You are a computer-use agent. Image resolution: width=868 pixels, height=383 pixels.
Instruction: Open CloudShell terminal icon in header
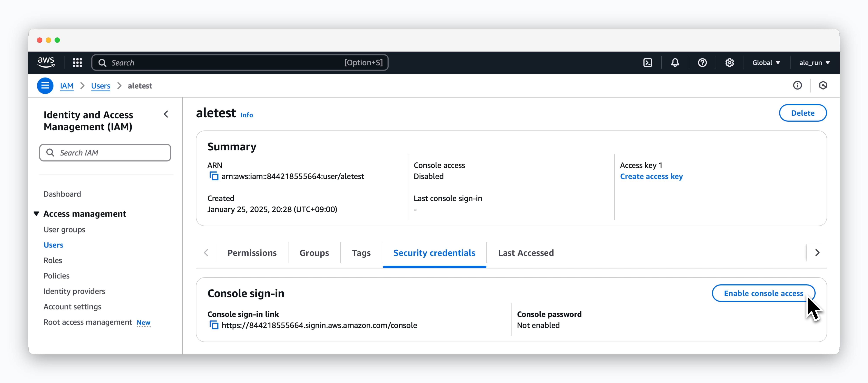click(x=648, y=63)
